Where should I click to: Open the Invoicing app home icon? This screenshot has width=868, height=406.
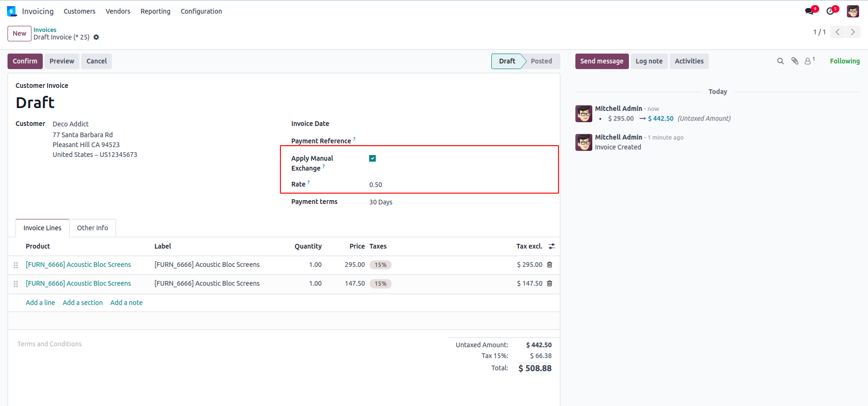(x=12, y=11)
